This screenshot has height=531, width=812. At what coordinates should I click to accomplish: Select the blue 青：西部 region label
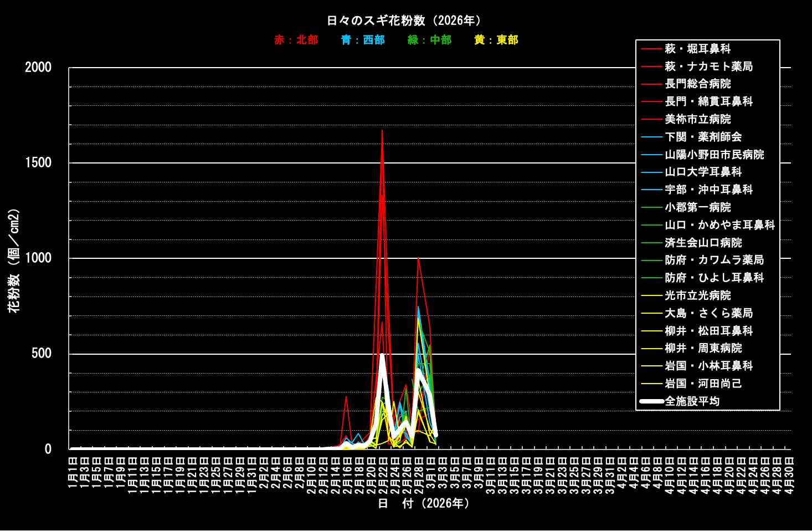tap(363, 40)
